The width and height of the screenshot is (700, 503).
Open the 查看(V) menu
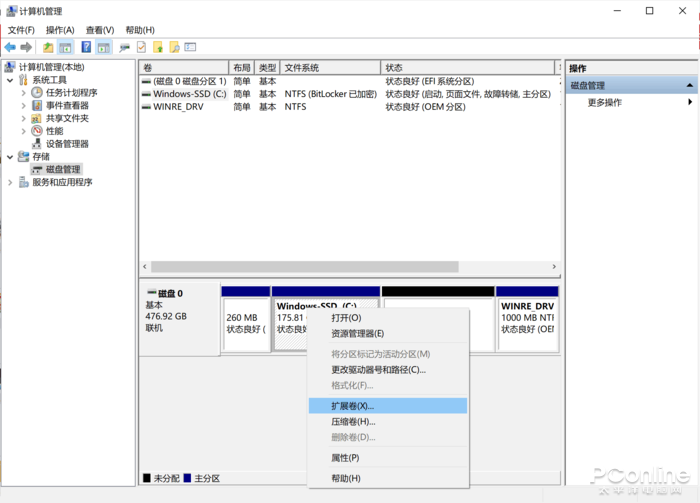tap(100, 30)
